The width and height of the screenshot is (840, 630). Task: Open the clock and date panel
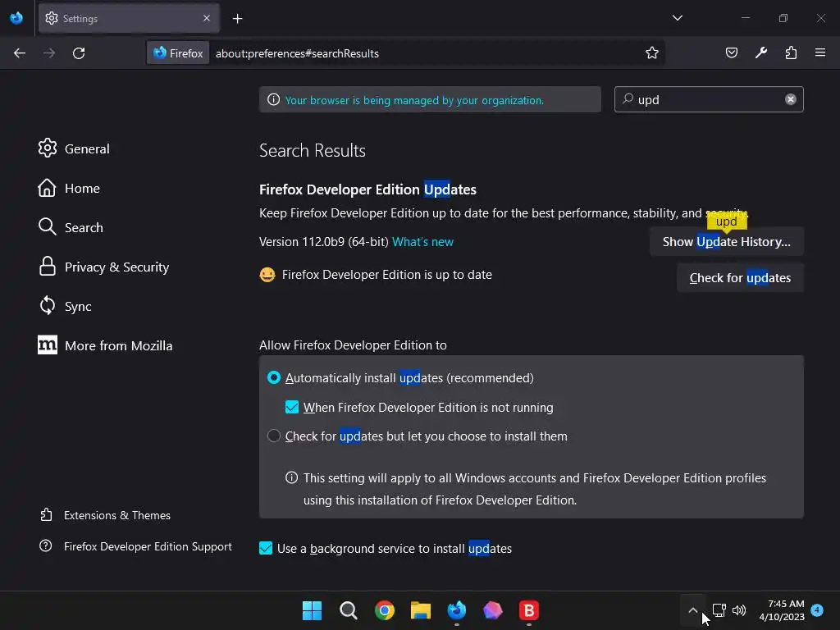(782, 610)
